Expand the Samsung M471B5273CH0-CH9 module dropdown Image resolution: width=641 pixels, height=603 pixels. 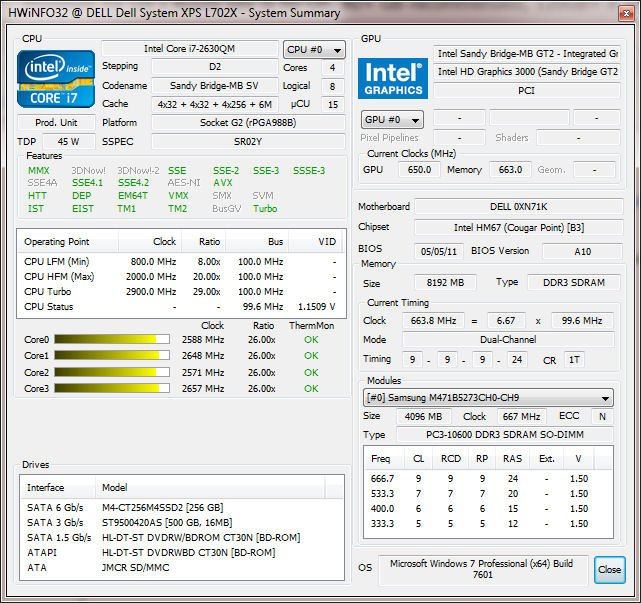tap(488, 398)
